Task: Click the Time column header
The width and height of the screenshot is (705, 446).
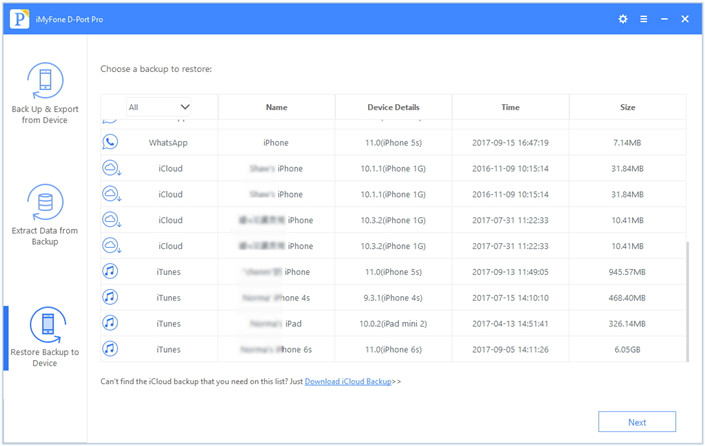Action: tap(510, 107)
